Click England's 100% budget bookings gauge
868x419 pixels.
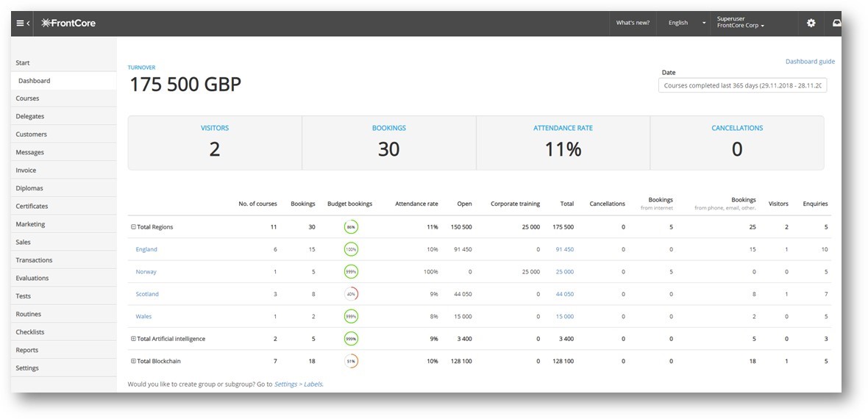coord(351,249)
